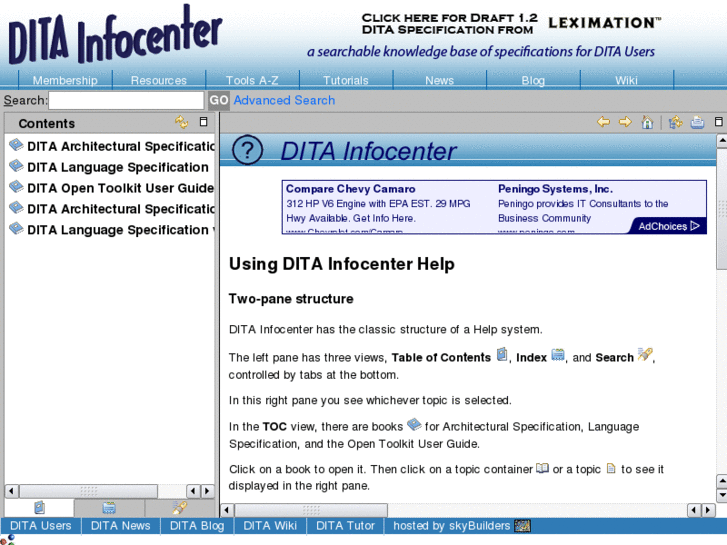The width and height of the screenshot is (727, 545).
Task: Click the book icon beside DITA Open Toolkit User Guide
Action: (x=16, y=186)
